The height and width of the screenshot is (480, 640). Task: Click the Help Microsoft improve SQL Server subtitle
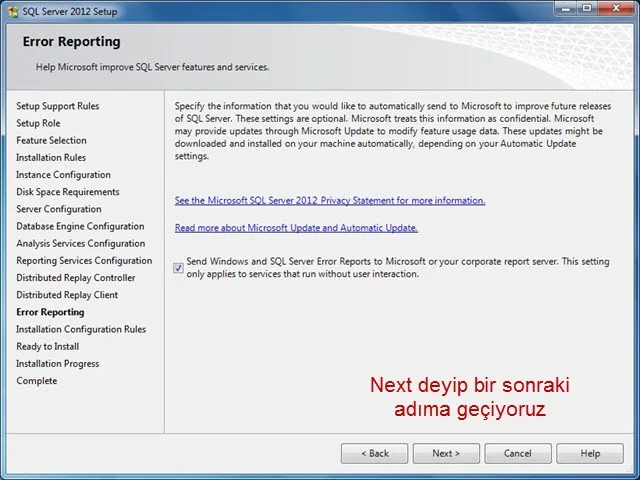point(152,67)
